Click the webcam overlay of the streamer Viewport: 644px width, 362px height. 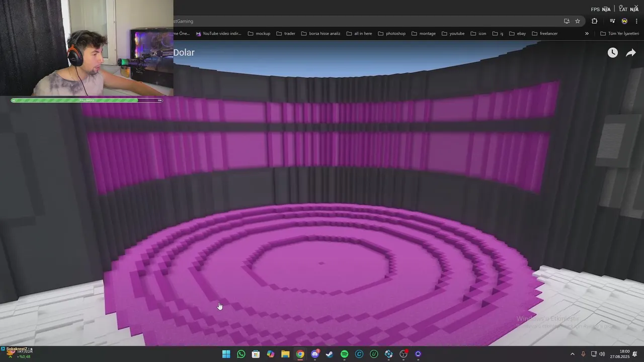[x=87, y=48]
